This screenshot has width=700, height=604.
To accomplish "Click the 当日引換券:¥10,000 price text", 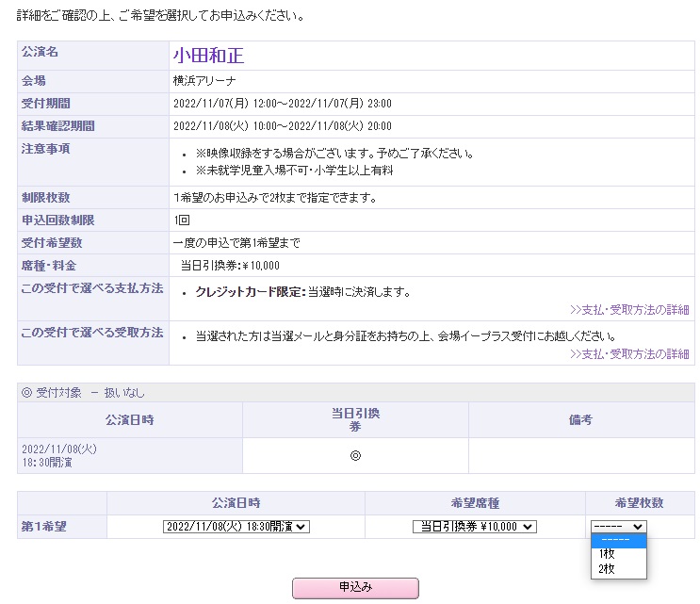I will [x=230, y=266].
